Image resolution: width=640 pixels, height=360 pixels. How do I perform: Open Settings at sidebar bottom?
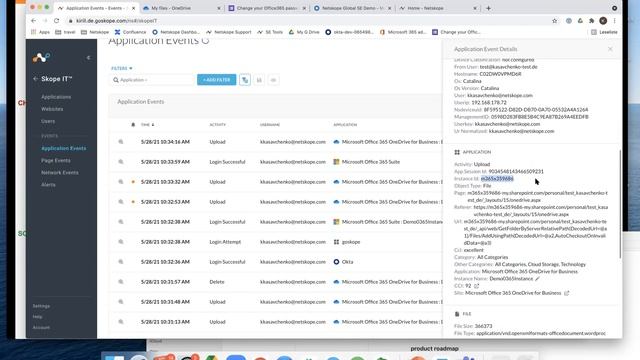click(41, 306)
